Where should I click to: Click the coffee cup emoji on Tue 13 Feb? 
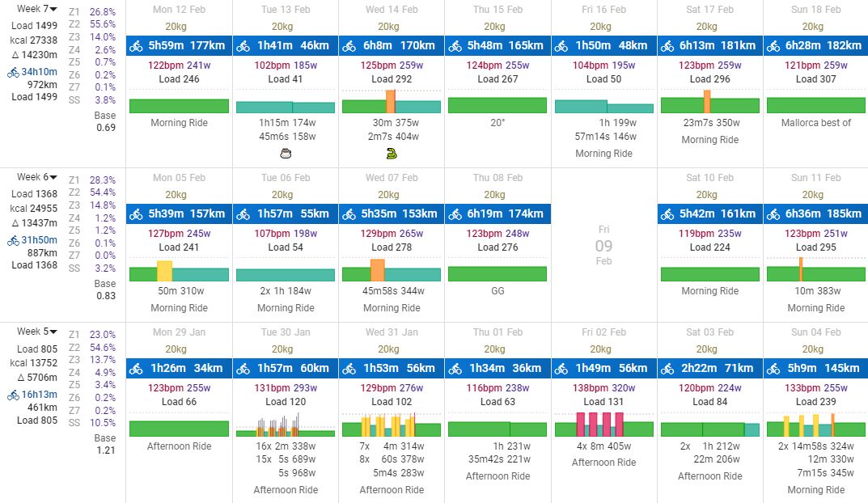285,153
